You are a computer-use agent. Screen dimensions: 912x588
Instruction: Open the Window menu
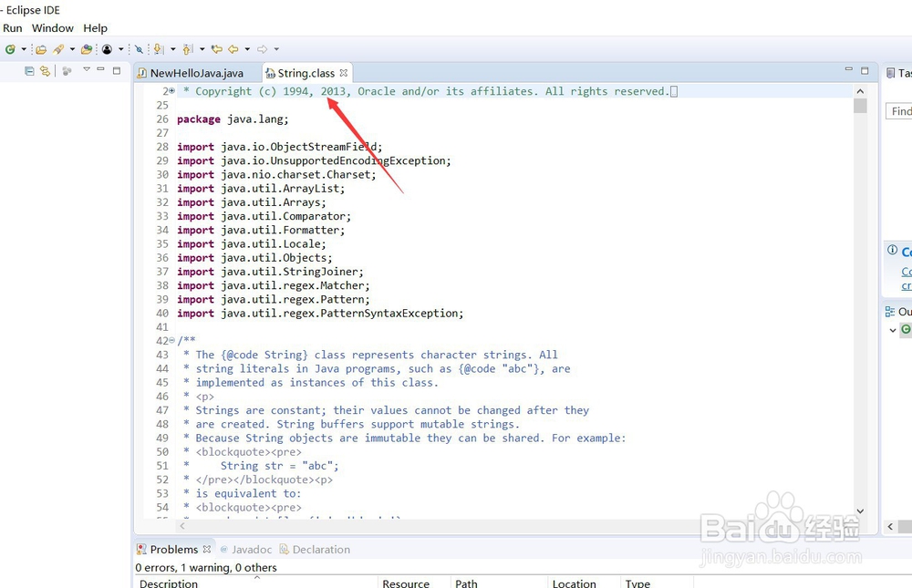[x=52, y=28]
